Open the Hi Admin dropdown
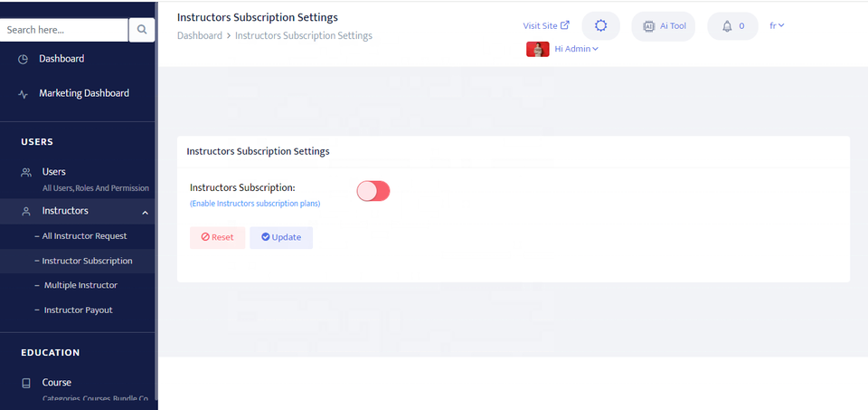 576,49
